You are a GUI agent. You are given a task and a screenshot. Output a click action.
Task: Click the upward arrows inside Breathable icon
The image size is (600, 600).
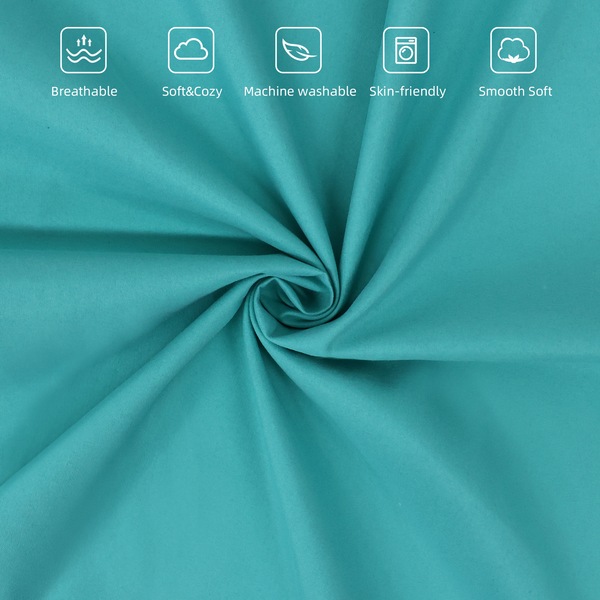84,42
